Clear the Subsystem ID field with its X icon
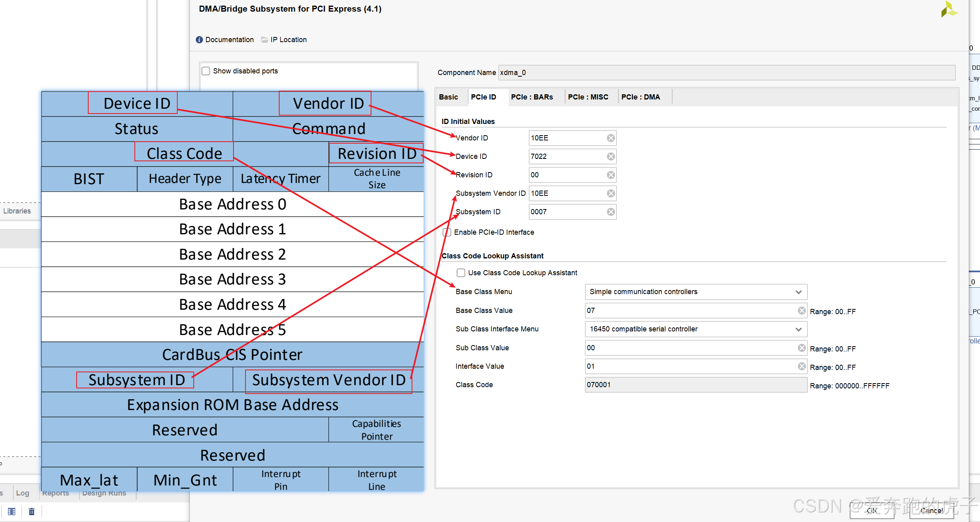 611,212
